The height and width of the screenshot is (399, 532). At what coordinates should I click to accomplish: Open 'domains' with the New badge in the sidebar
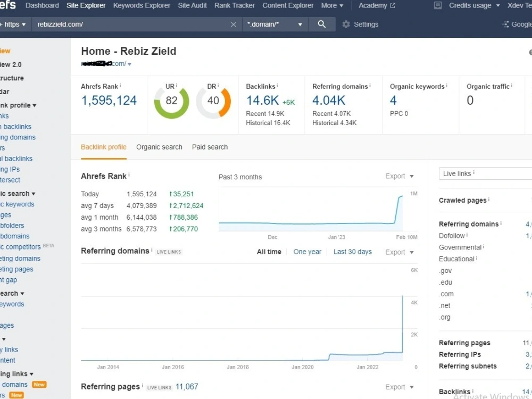pos(14,385)
